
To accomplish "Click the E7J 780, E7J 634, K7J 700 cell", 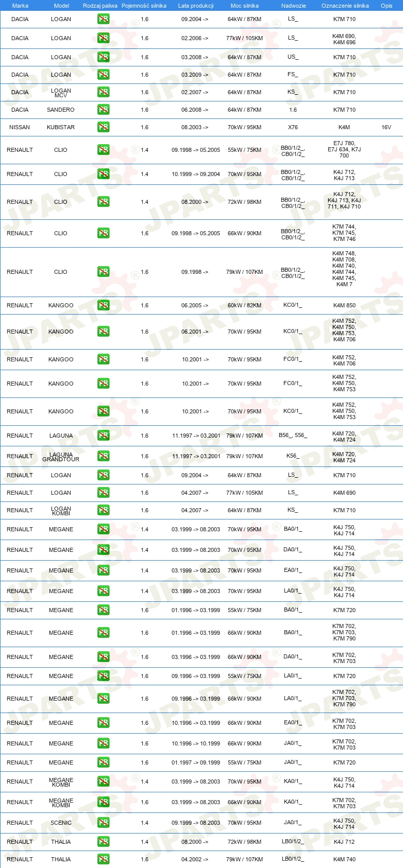I will point(344,149).
